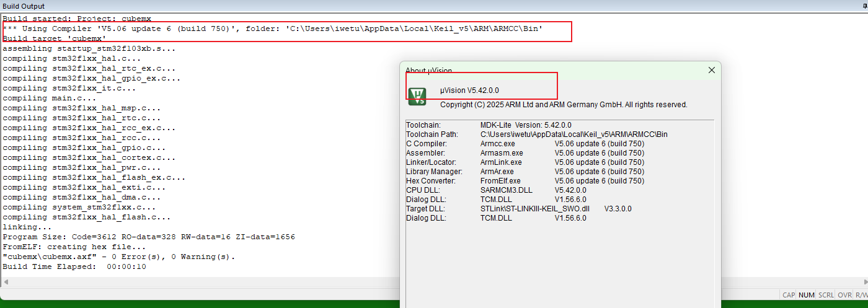Click the CAP status bar indicator

[x=789, y=296]
